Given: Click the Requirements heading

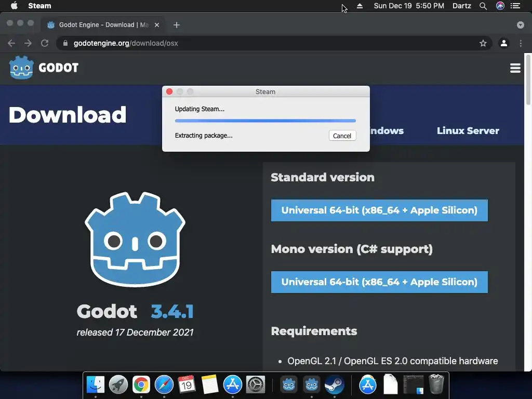Looking at the screenshot, I should coord(314,331).
